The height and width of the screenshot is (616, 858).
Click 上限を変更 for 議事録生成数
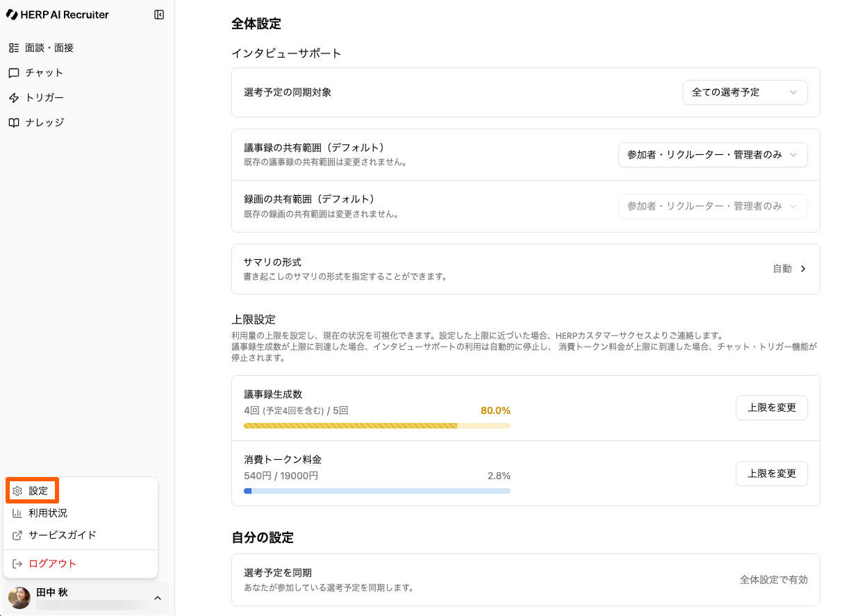coord(771,408)
